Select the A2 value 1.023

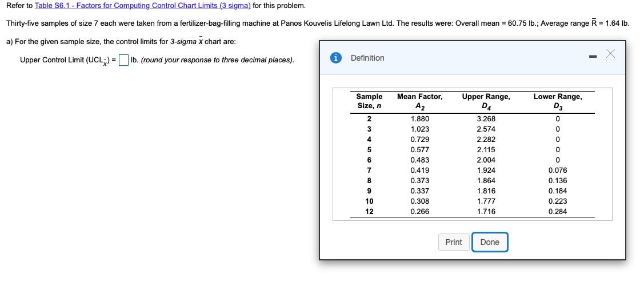[x=420, y=129]
